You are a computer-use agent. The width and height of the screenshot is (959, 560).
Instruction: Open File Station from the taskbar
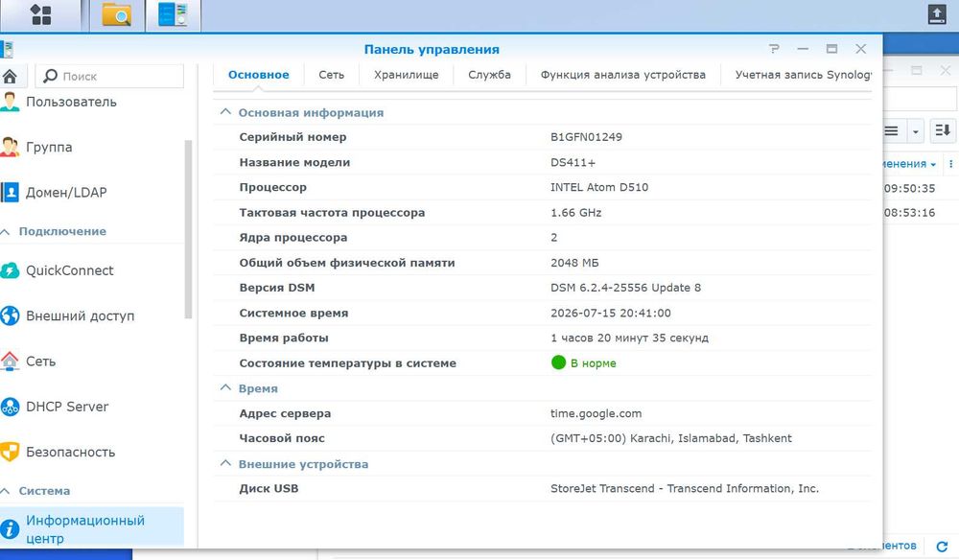click(x=117, y=14)
